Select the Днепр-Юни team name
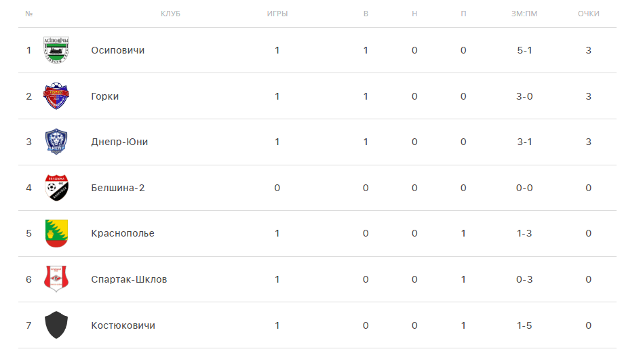Screen dimensions: 643x364 click(119, 142)
